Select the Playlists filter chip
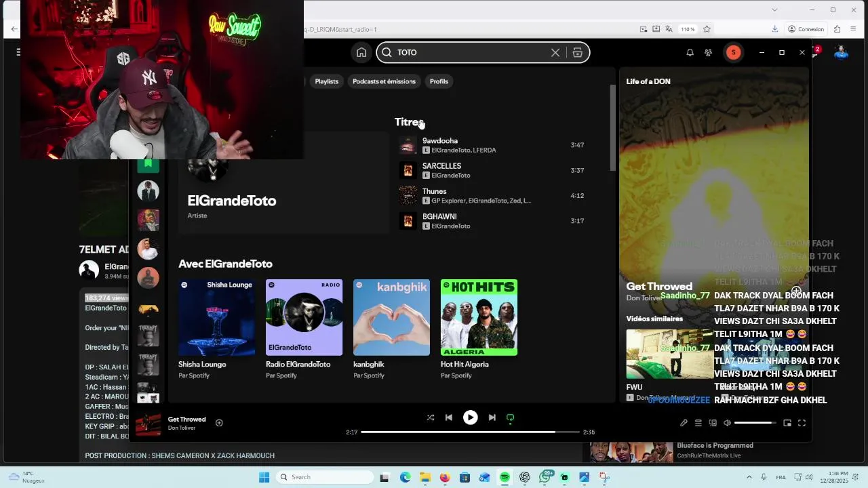Screen dimensions: 868x488 tap(326, 81)
